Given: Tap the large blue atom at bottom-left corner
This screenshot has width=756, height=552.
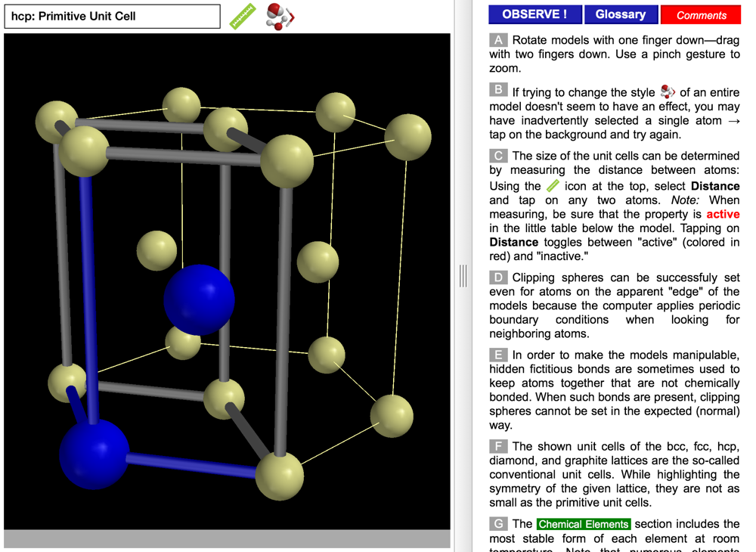Looking at the screenshot, I should tap(94, 454).
